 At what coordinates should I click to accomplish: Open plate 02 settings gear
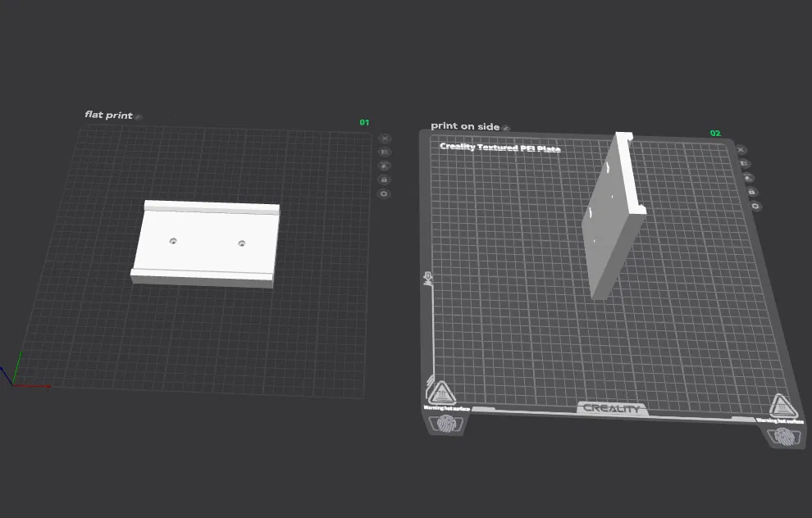(x=755, y=206)
